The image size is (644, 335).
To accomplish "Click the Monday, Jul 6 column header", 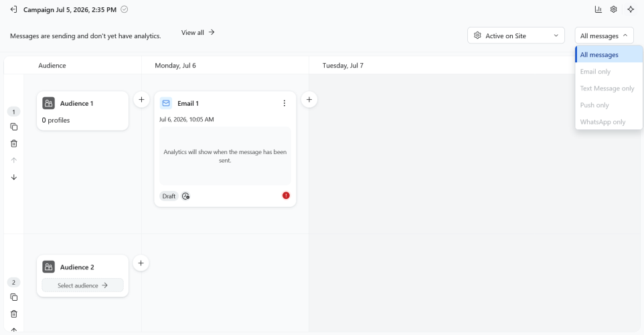I will coord(175,66).
